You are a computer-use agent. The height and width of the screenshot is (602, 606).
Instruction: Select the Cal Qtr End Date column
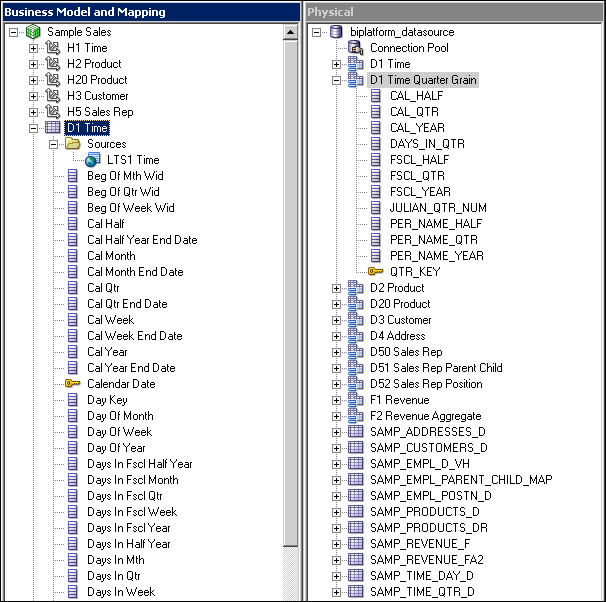click(x=127, y=304)
